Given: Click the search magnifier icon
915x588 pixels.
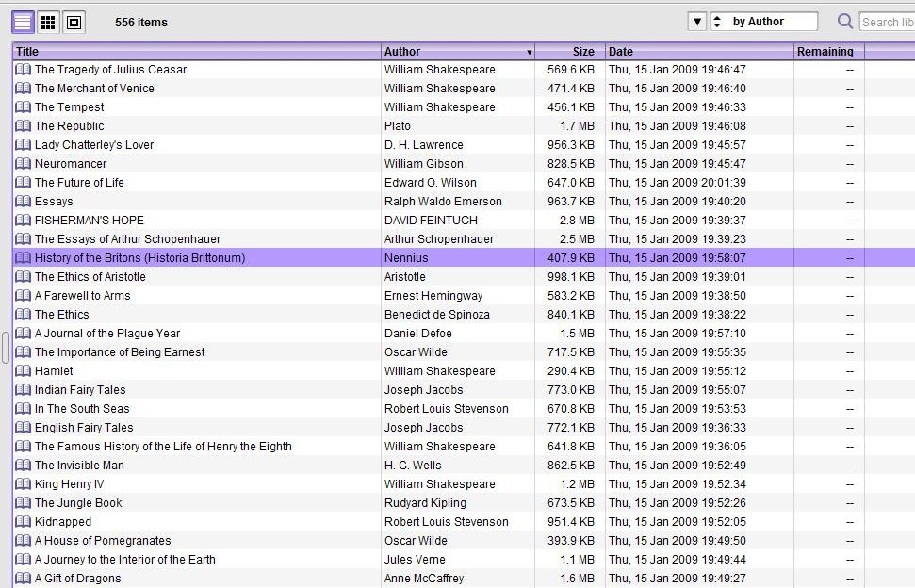Looking at the screenshot, I should click(845, 22).
